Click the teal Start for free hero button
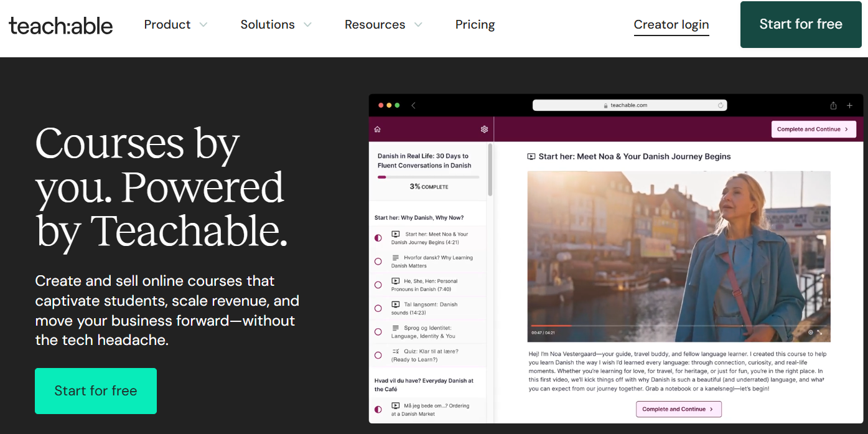Screen dimensions: 868x434 [x=96, y=391]
